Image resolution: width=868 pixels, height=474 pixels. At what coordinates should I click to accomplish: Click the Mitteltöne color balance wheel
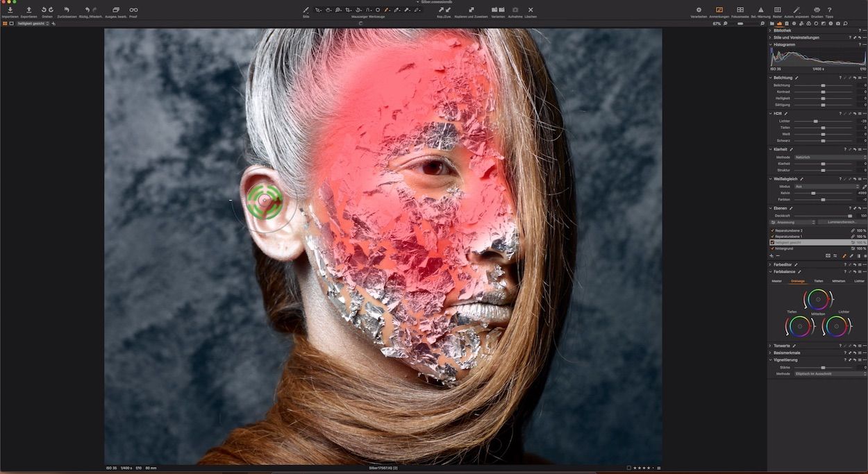coord(817,300)
